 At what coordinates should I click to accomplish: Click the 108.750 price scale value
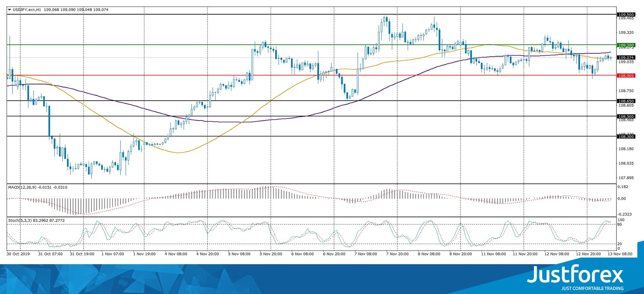(626, 91)
